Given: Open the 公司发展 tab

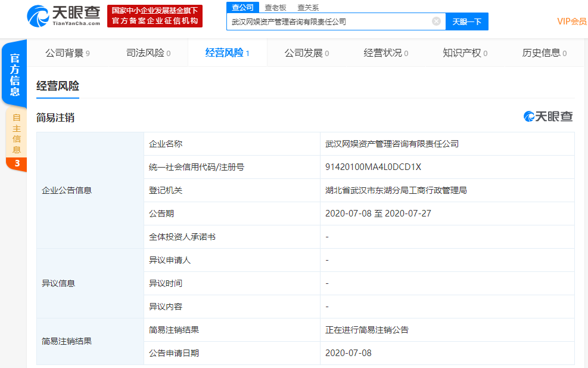Looking at the screenshot, I should 307,53.
